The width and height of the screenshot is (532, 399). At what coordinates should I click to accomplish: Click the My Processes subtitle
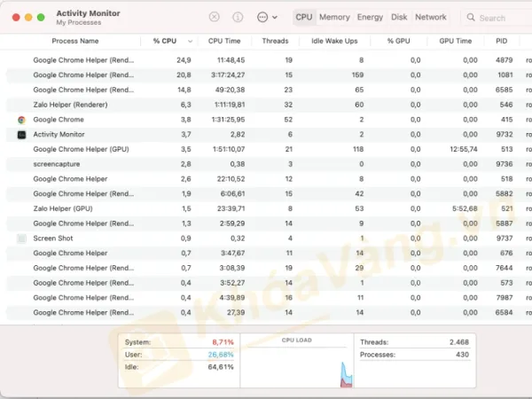tap(79, 23)
